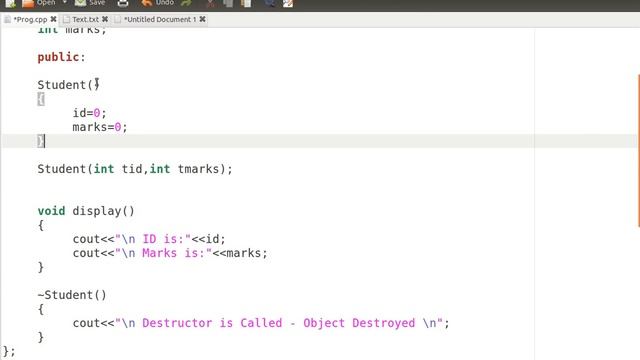Viewport: 640px width, 360px height.
Task: Switch to the Text.txt tab
Action: 85,19
